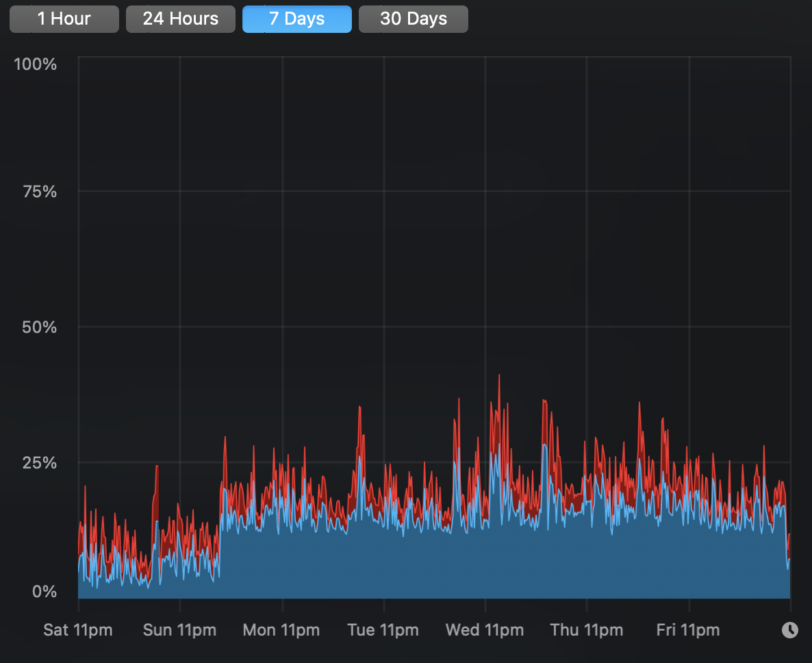Click the Fri 11pm axis label
Screen dimensions: 812x663
click(687, 629)
